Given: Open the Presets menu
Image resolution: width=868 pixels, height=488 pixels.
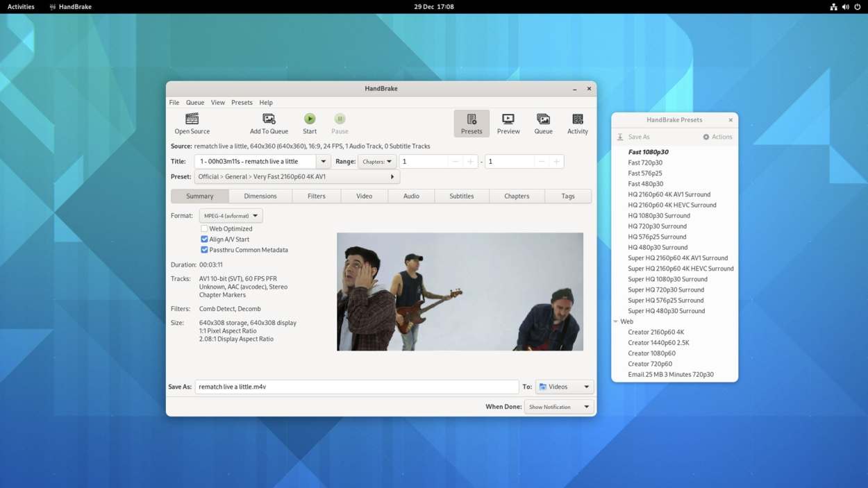Looking at the screenshot, I should pyautogui.click(x=242, y=103).
